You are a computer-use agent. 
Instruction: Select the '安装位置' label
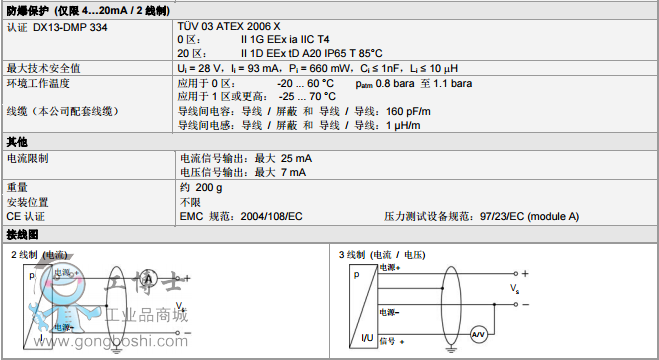pyautogui.click(x=27, y=202)
